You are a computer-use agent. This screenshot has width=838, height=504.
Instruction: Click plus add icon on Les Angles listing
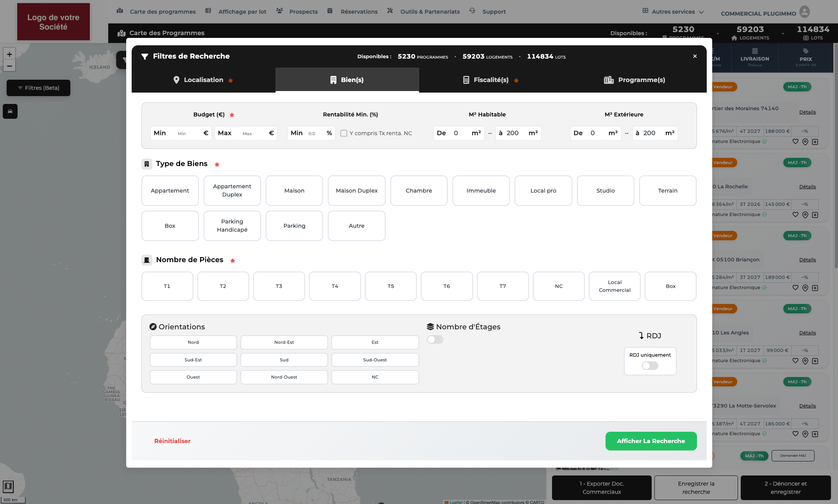(x=815, y=361)
